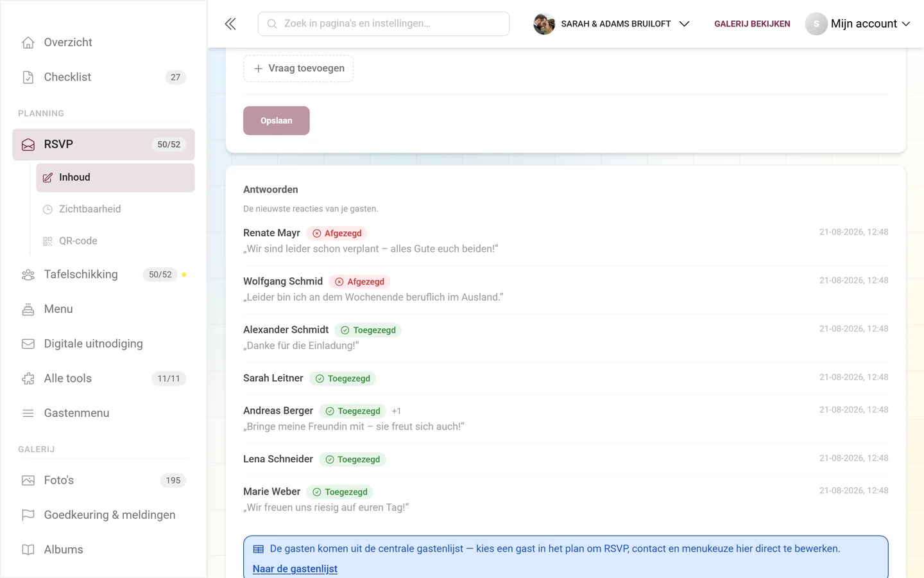Click the Inhoud edit pencil icon
Viewport: 924px width, 578px height.
click(47, 177)
